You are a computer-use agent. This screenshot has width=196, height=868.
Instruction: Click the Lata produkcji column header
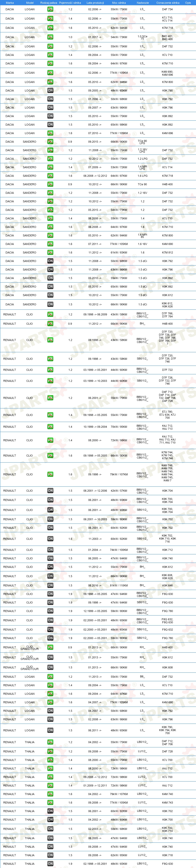click(x=95, y=3)
